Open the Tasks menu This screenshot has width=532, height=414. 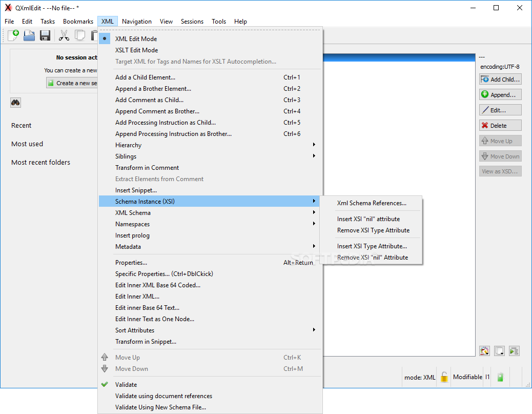click(48, 22)
